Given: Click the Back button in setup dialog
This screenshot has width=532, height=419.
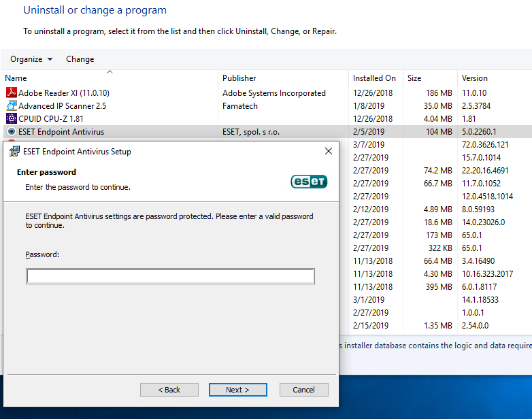Looking at the screenshot, I should pos(169,390).
